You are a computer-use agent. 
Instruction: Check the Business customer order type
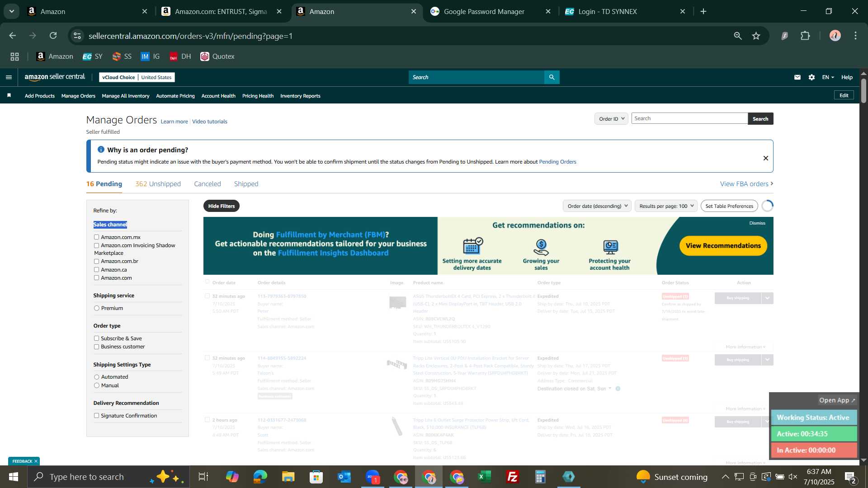click(x=96, y=347)
